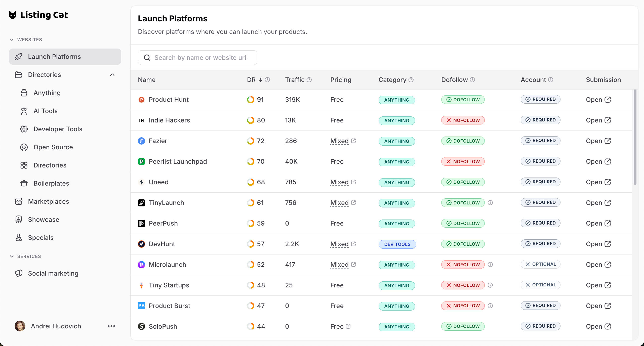The width and height of the screenshot is (644, 346).
Task: Open the Indie Hackers submission link
Action: [598, 120]
